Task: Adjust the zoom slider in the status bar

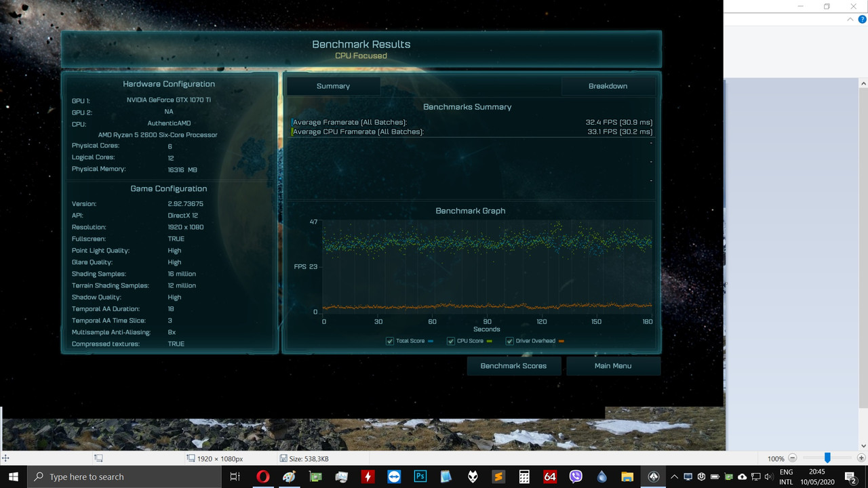Action: pos(829,458)
